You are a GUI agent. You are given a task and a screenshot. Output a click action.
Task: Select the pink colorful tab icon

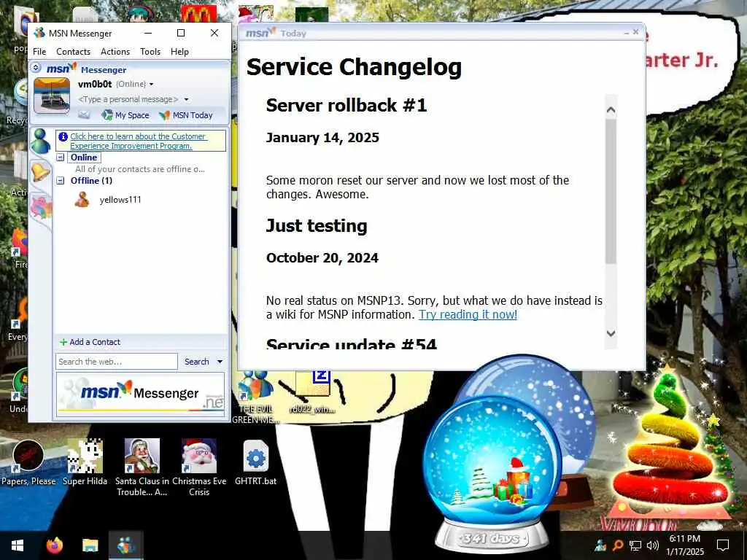click(x=41, y=208)
